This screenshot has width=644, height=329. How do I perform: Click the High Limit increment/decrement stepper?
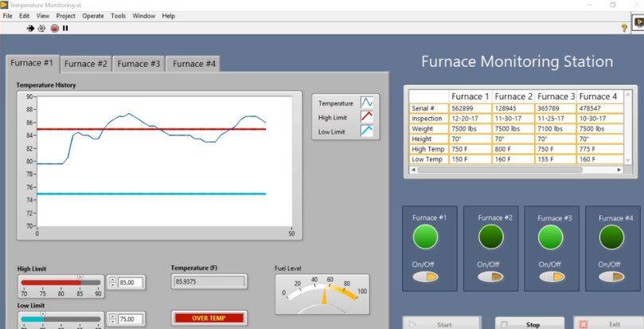[112, 283]
